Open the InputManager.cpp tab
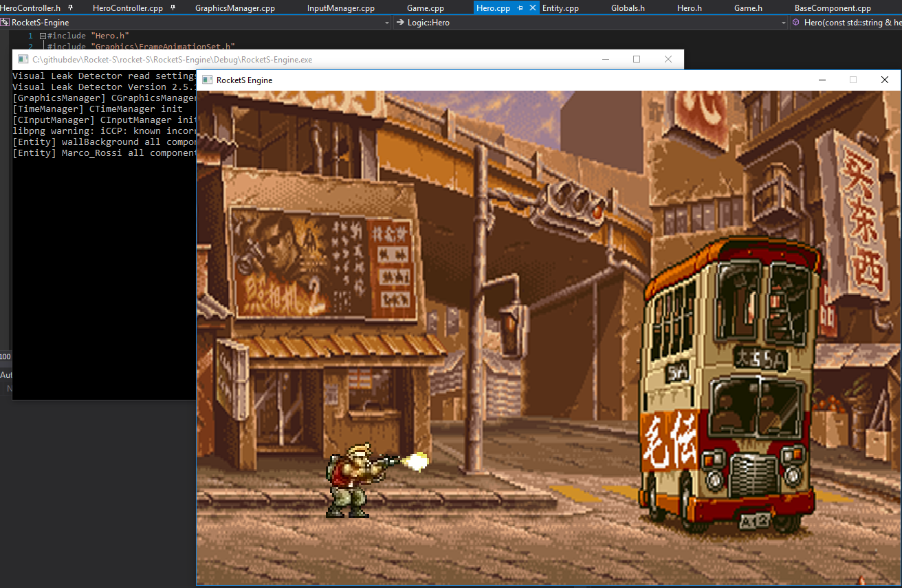 pos(341,8)
